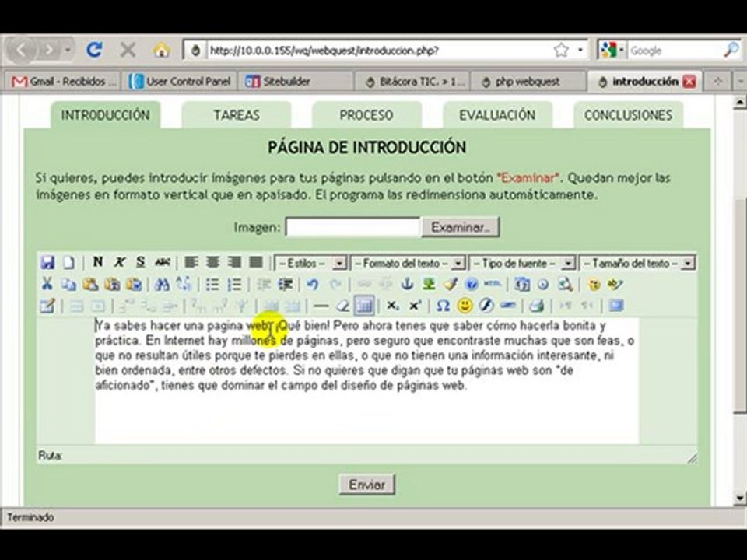Image resolution: width=747 pixels, height=560 pixels.
Task: Reload the page with the refresh button
Action: [94, 50]
